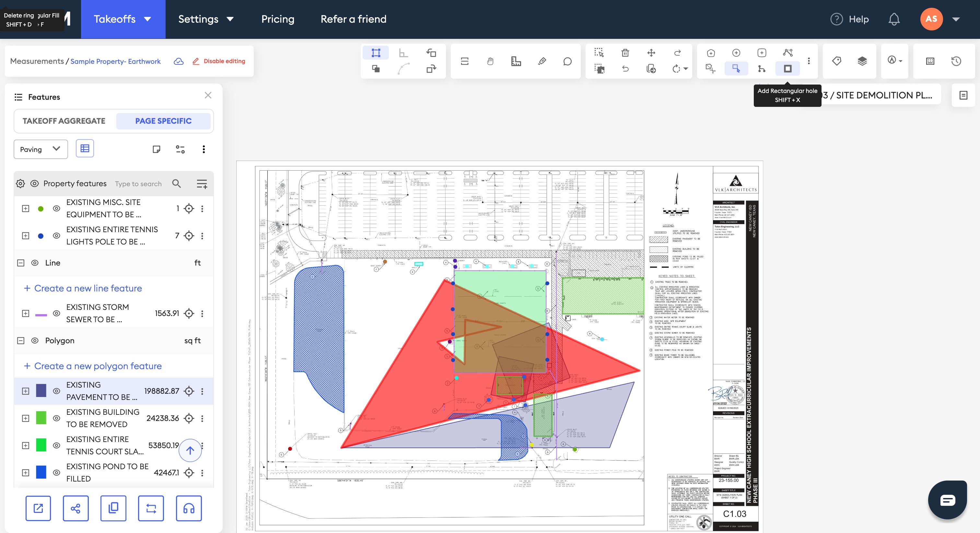Image resolution: width=980 pixels, height=533 pixels.
Task: Click the tag label icon
Action: (836, 61)
